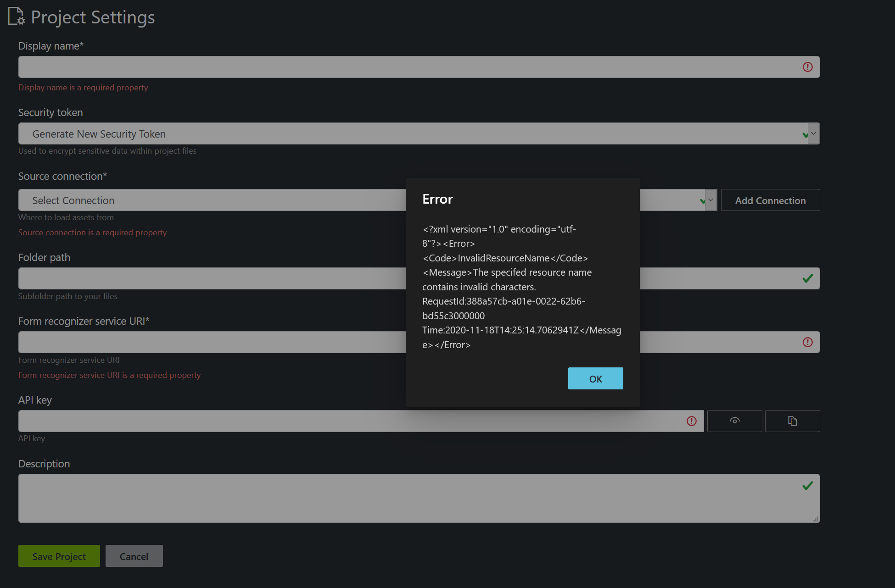Click the Add Connection button

[x=770, y=200]
